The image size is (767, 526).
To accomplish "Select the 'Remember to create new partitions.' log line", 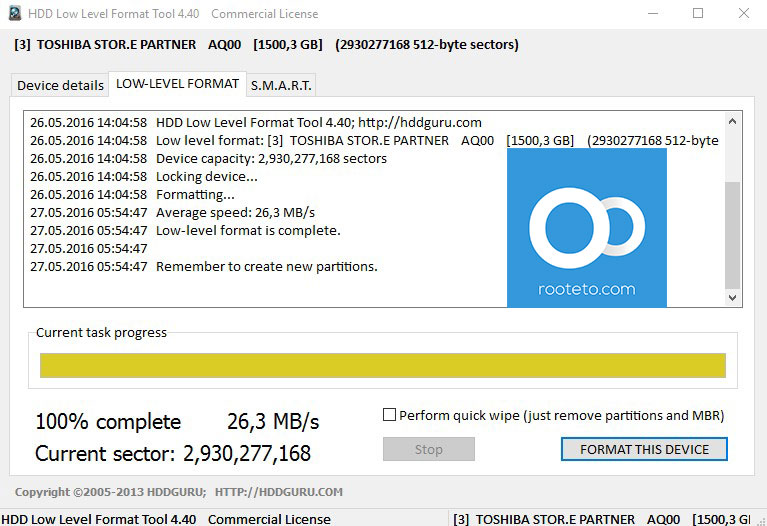I will coord(204,267).
